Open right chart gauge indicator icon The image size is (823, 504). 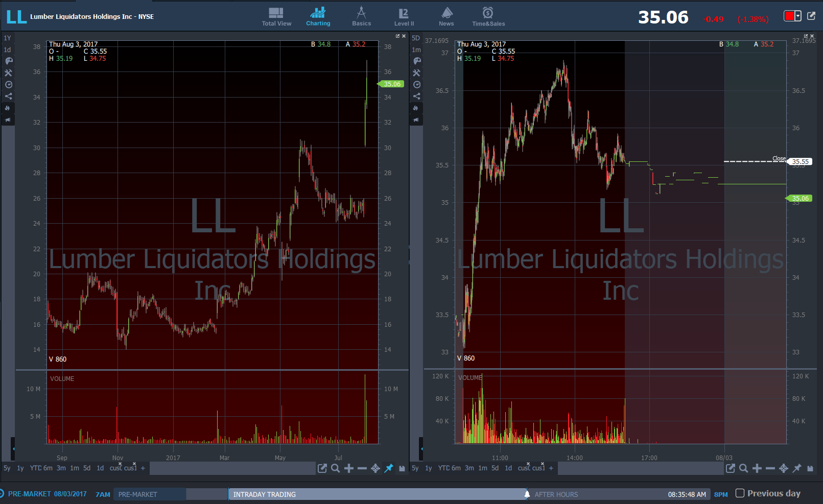click(417, 84)
